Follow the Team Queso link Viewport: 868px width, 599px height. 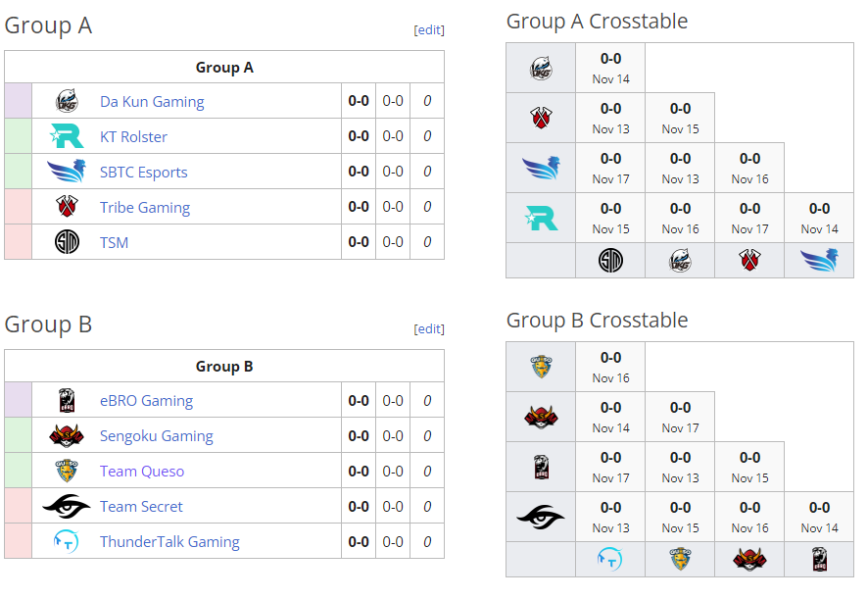point(142,472)
